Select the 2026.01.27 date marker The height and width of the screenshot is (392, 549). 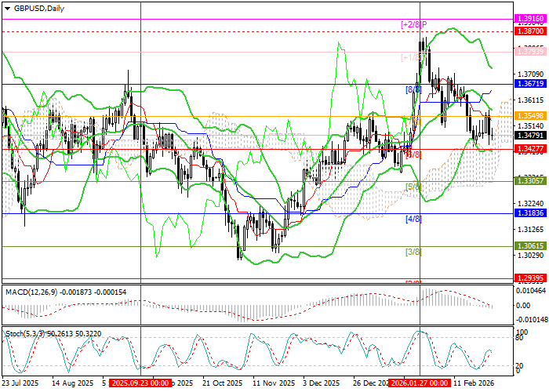pos(420,383)
